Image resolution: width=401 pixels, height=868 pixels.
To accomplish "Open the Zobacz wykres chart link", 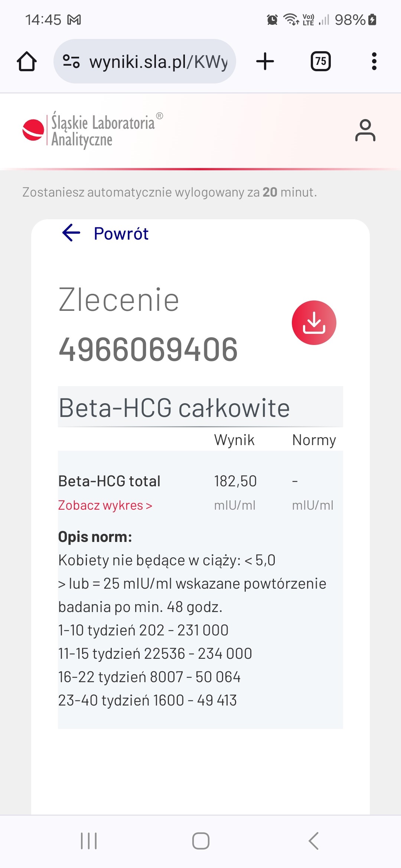I will pyautogui.click(x=105, y=505).
